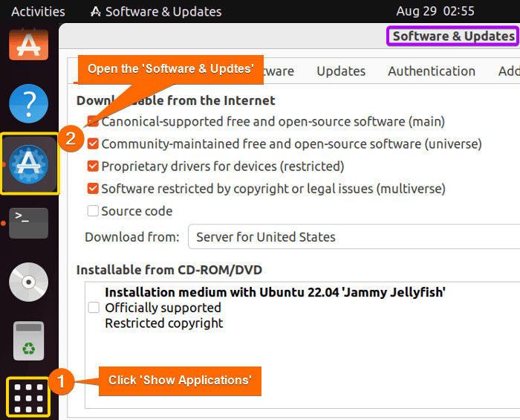Open the Help icon in dock
This screenshot has height=420, width=520.
coord(28,103)
